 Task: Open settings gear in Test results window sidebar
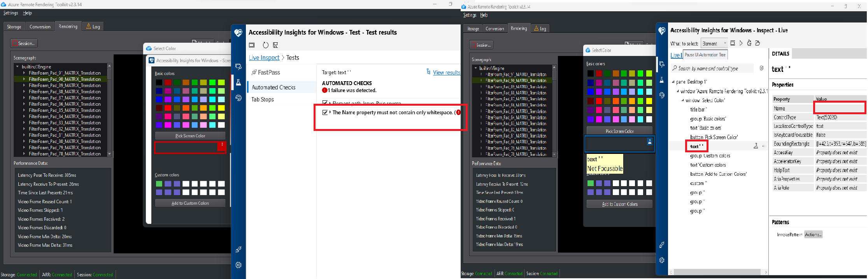pyautogui.click(x=238, y=265)
